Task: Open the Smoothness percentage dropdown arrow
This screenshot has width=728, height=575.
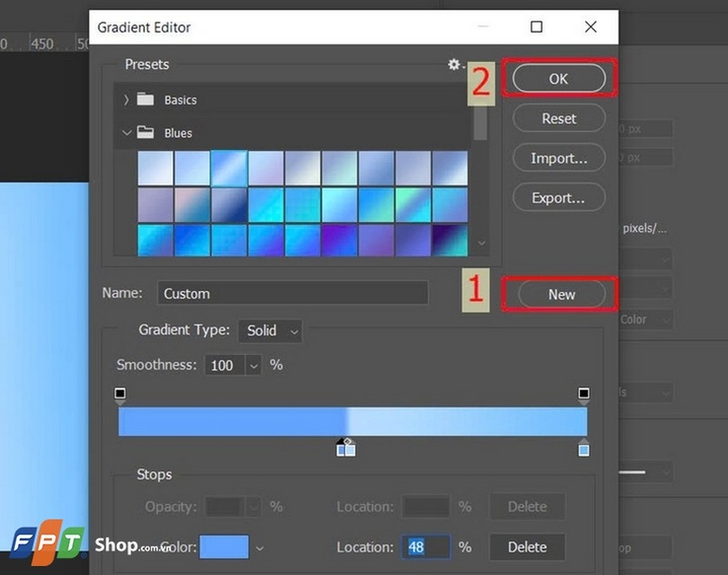Action: 254,366
